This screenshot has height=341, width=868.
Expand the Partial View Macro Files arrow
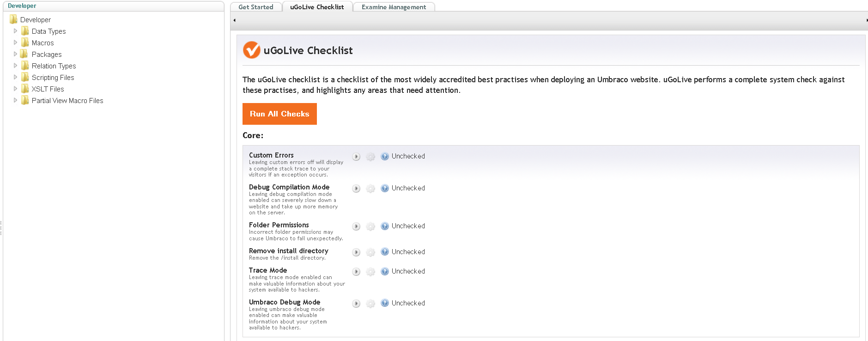click(x=15, y=100)
